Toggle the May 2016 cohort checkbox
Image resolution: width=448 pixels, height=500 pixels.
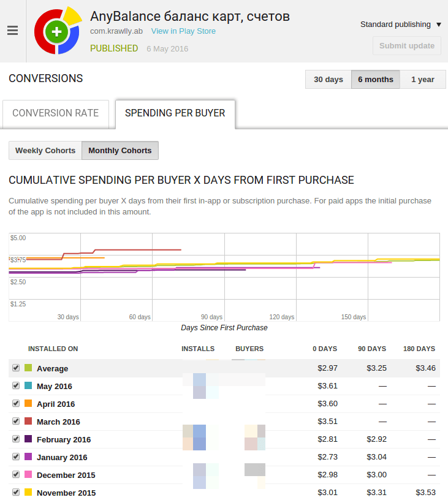coord(16,386)
